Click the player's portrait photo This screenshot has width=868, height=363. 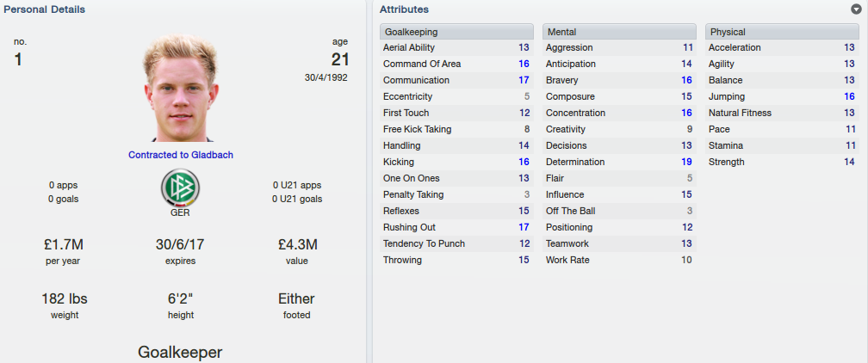(x=181, y=89)
